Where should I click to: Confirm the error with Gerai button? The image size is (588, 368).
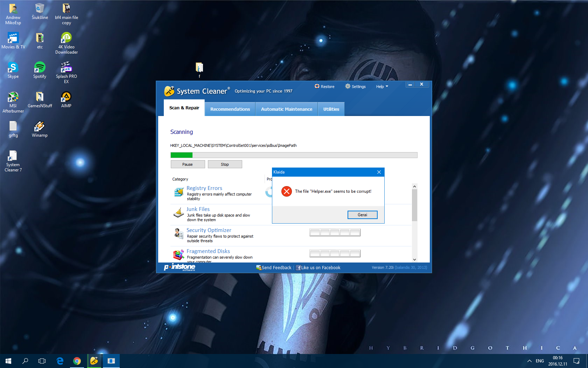(x=362, y=215)
